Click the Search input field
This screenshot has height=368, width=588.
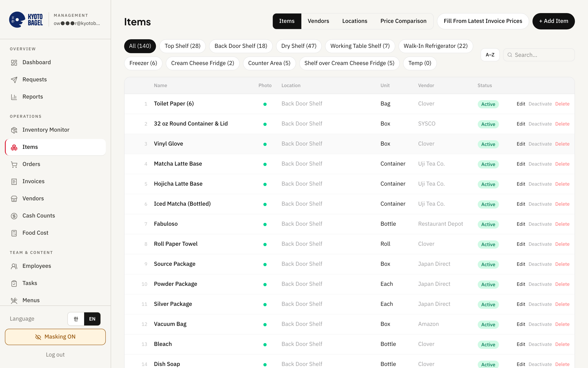pyautogui.click(x=539, y=55)
